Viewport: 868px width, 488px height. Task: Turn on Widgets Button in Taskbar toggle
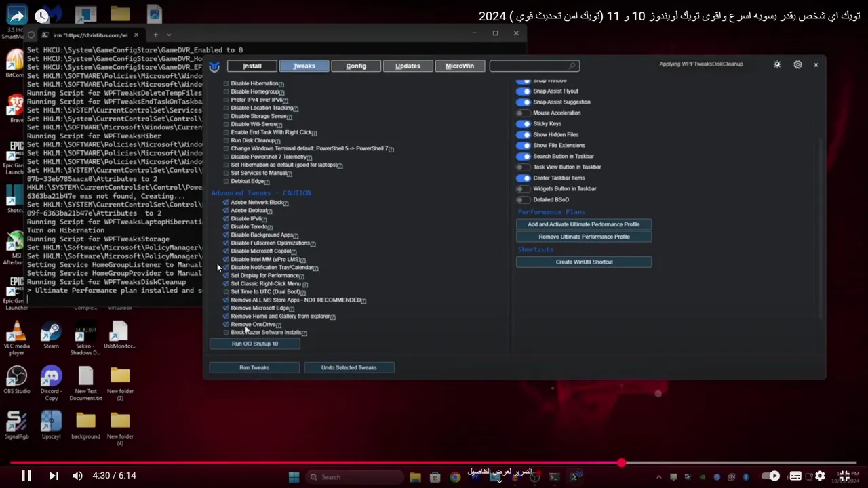tap(523, 188)
